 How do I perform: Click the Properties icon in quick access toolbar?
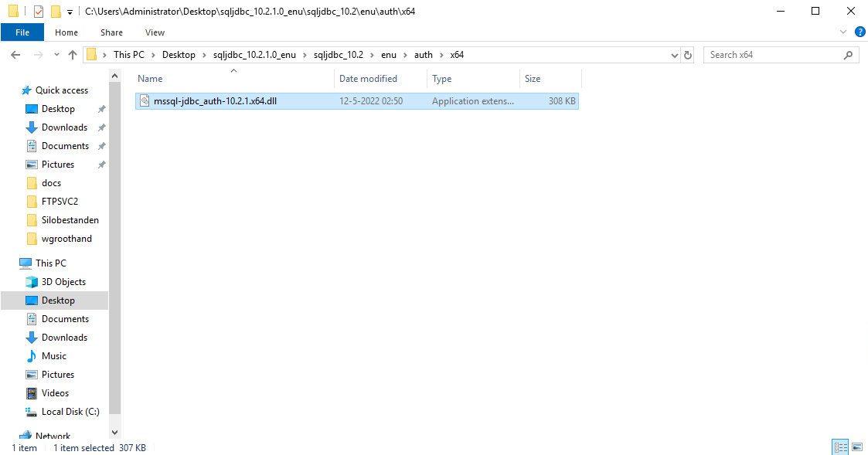(39, 12)
